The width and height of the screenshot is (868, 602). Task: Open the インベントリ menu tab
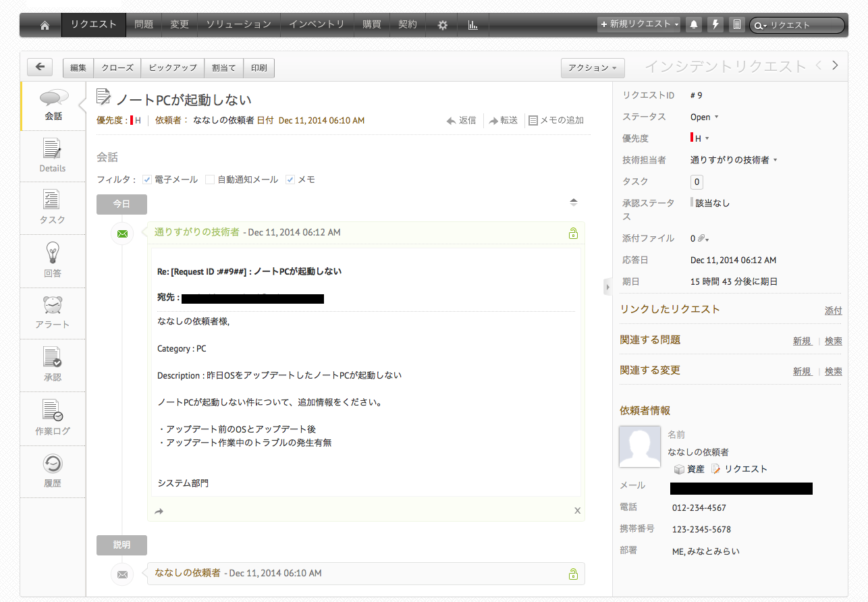tap(317, 25)
